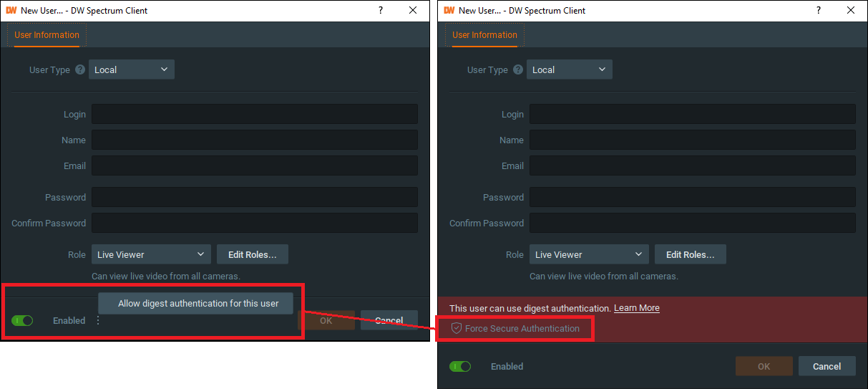The width and height of the screenshot is (868, 389).
Task: Select the User Information tab in left dialog
Action: point(47,34)
